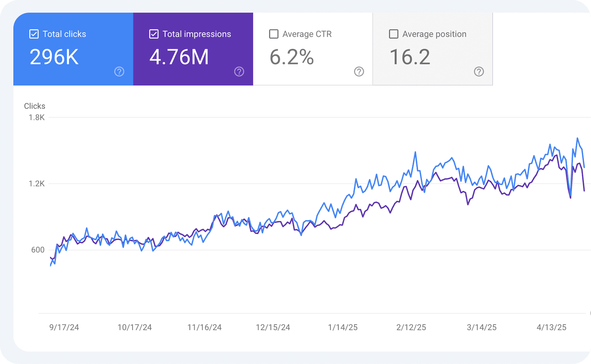Uncheck the Total clicks checkbox
This screenshot has width=591, height=364.
click(33, 34)
